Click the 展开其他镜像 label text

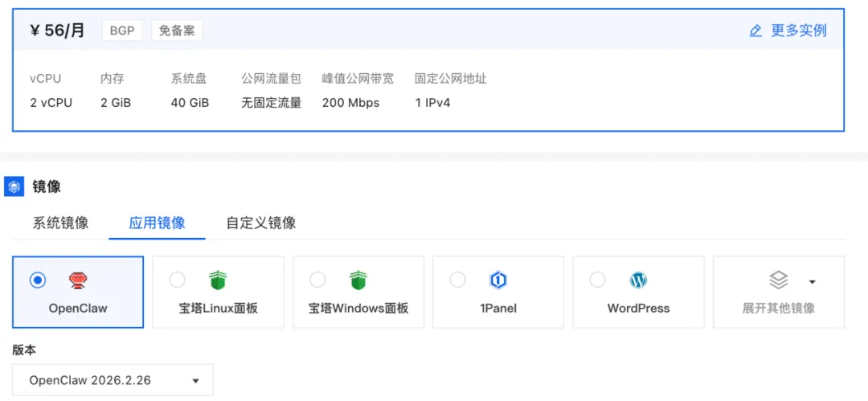click(x=778, y=309)
